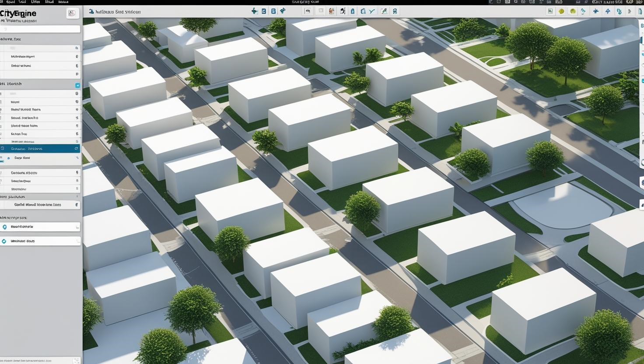Expand the chevron on row below highlighted item
Image resolution: width=644 pixels, height=364 pixels.
[x=77, y=157]
